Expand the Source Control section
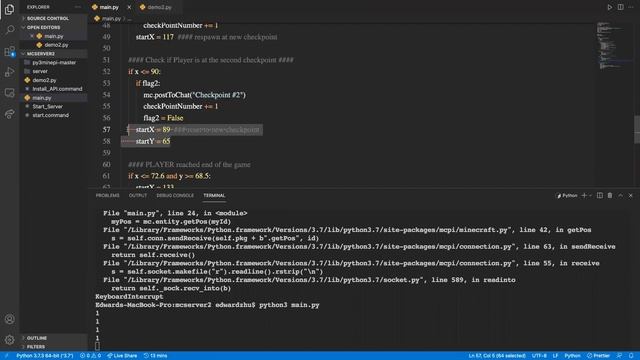The image size is (640, 360). tap(53, 18)
